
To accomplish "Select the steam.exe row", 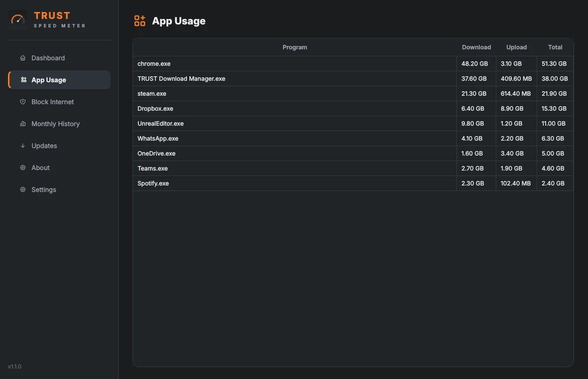I will tap(353, 94).
